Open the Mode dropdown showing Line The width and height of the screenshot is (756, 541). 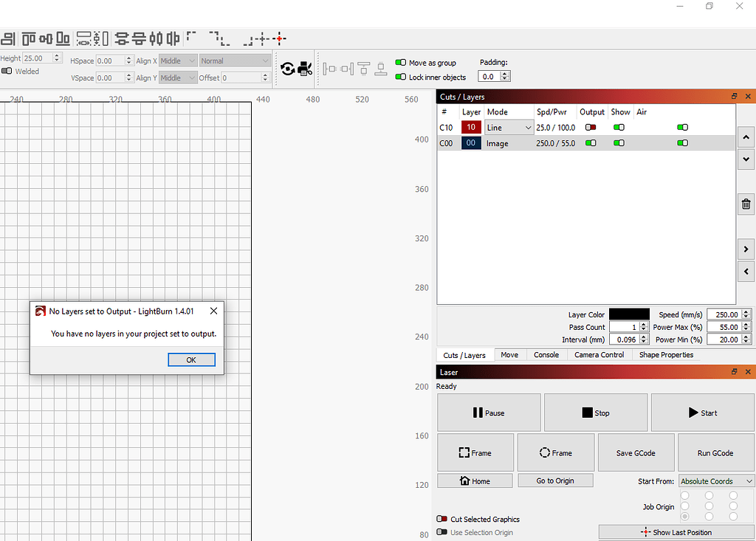[509, 127]
